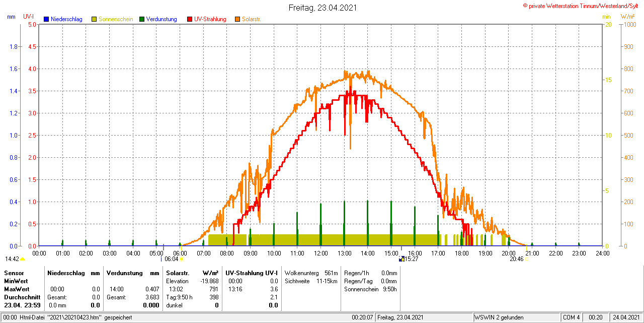This screenshot has width=644, height=323.
Task: Select the Sonnenschein legend label
Action: (116, 19)
